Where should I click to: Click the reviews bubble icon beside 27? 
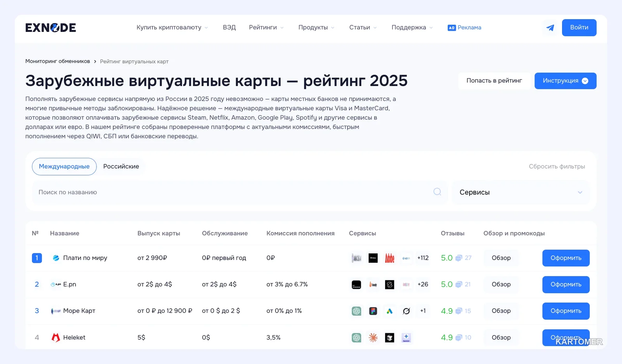tap(459, 258)
